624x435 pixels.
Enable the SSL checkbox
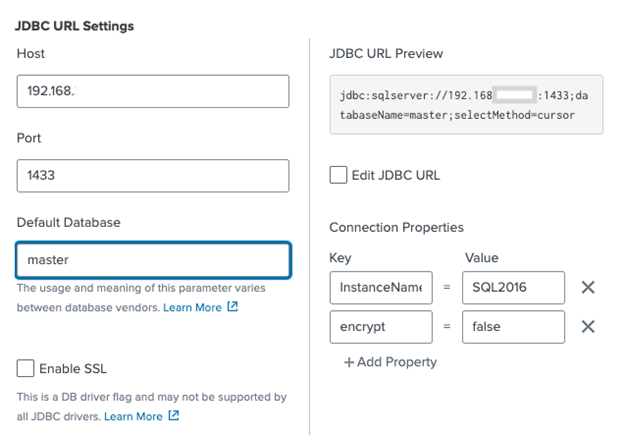pyautogui.click(x=25, y=368)
